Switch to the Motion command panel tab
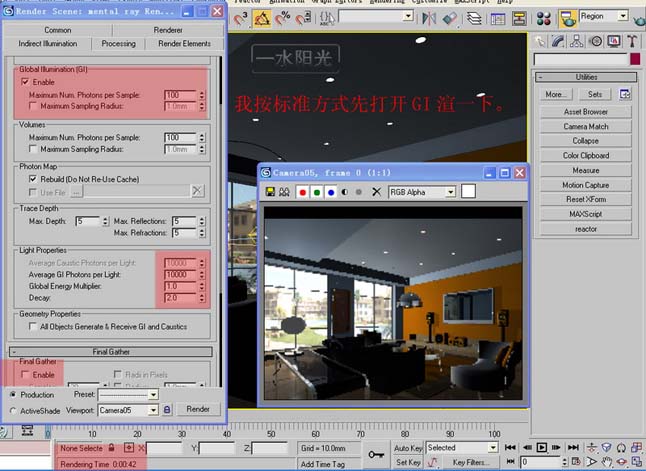Image resolution: width=646 pixels, height=471 pixels. click(596, 41)
